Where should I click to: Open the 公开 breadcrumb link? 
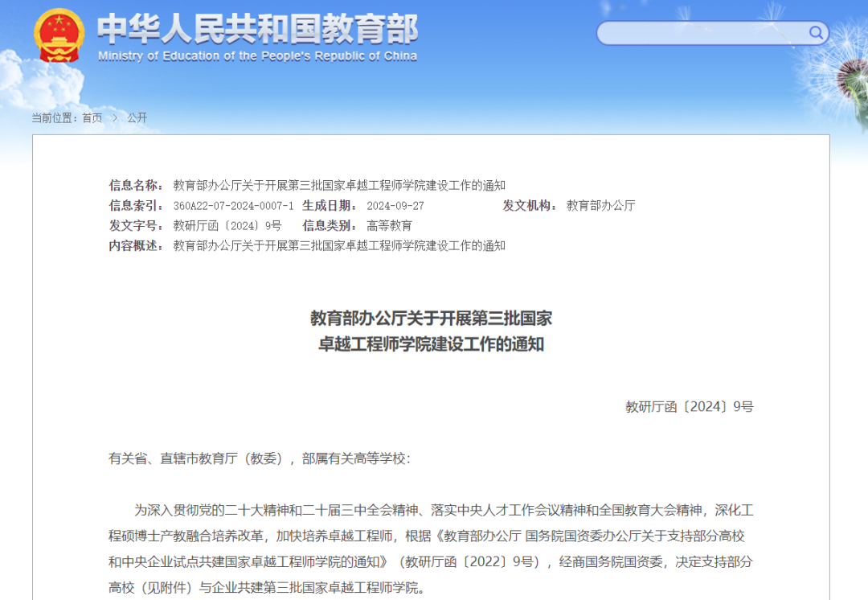[137, 118]
